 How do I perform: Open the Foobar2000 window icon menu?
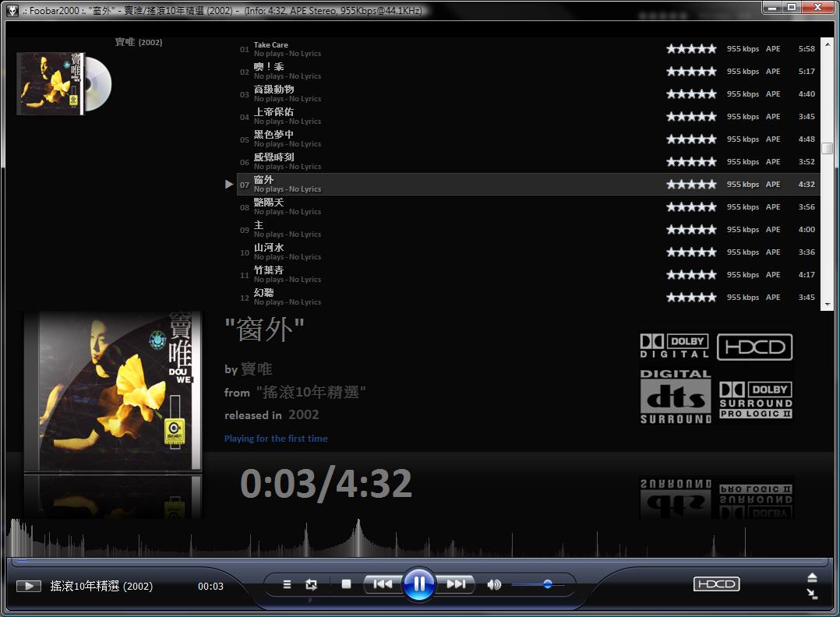(x=12, y=9)
